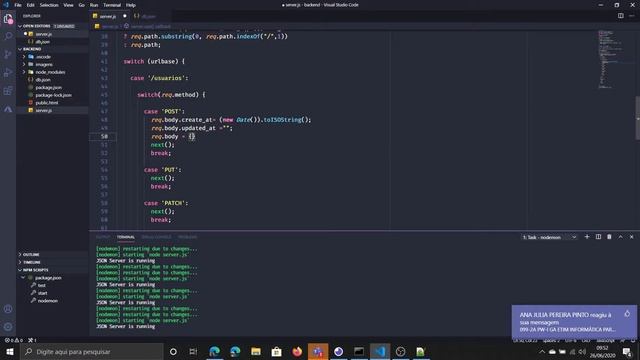Open the Run and Debug view icon

pos(8,73)
